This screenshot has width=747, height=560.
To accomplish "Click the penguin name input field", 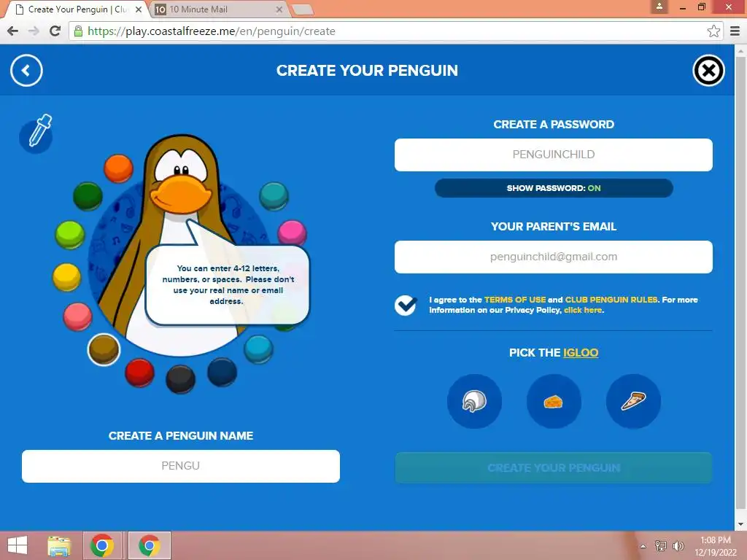I will [x=181, y=466].
